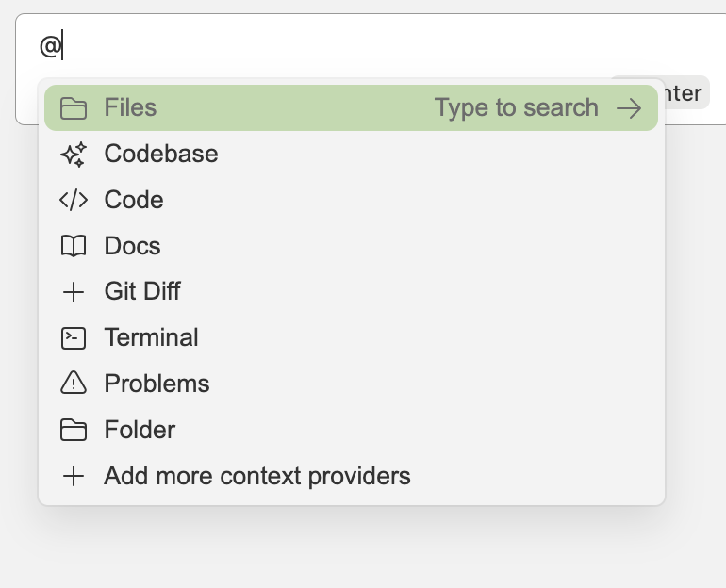Select the Folder context option
Image resolution: width=726 pixels, height=588 pixels.
140,430
